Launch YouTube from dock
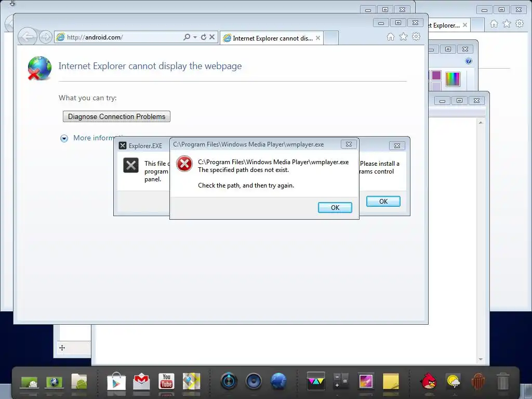This screenshot has width=532, height=399. click(166, 381)
